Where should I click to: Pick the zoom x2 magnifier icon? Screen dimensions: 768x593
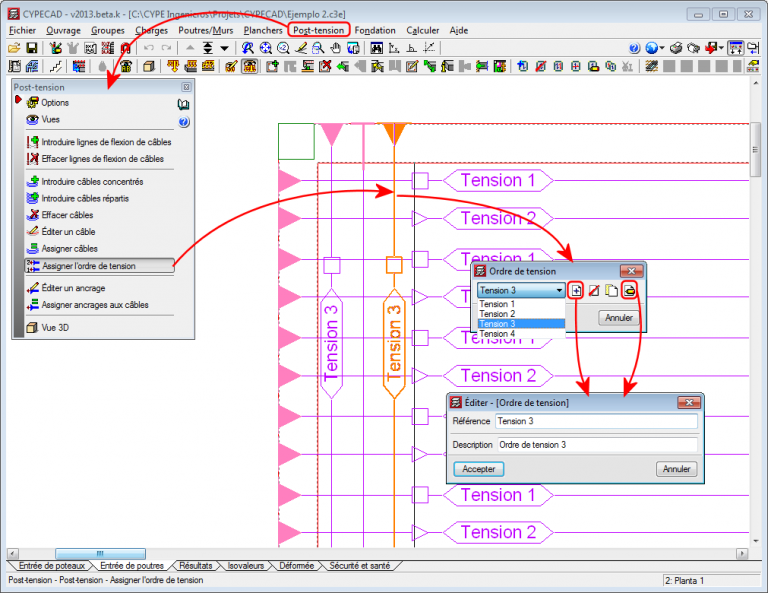click(x=283, y=48)
